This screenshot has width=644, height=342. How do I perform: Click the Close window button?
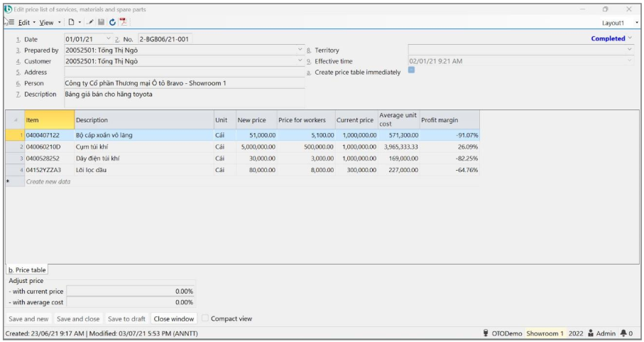174,319
